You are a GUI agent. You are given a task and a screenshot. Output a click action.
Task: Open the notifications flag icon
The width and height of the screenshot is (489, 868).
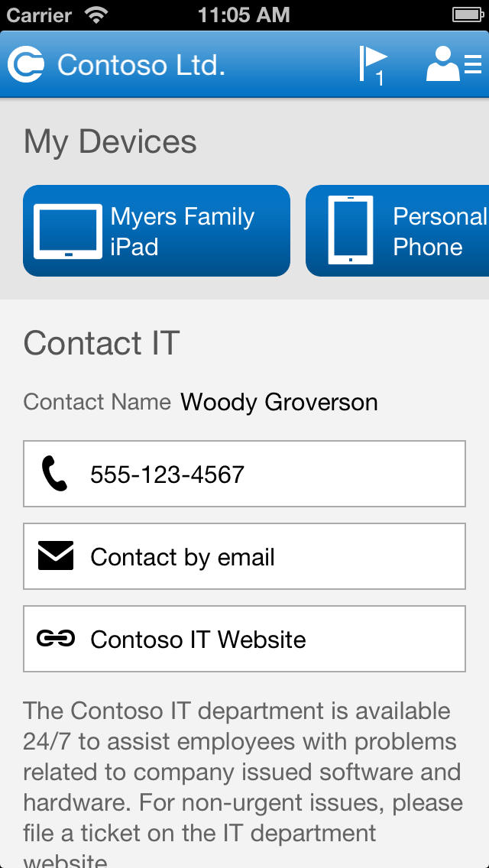(x=373, y=64)
